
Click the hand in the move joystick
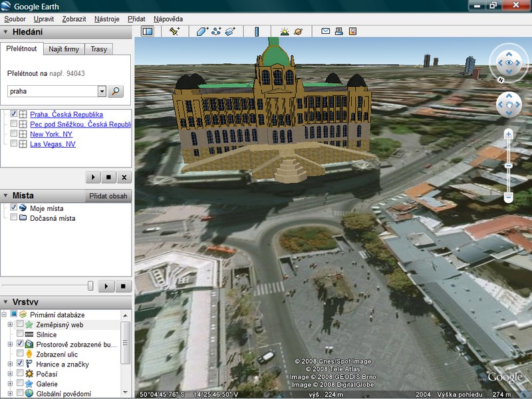(x=509, y=104)
